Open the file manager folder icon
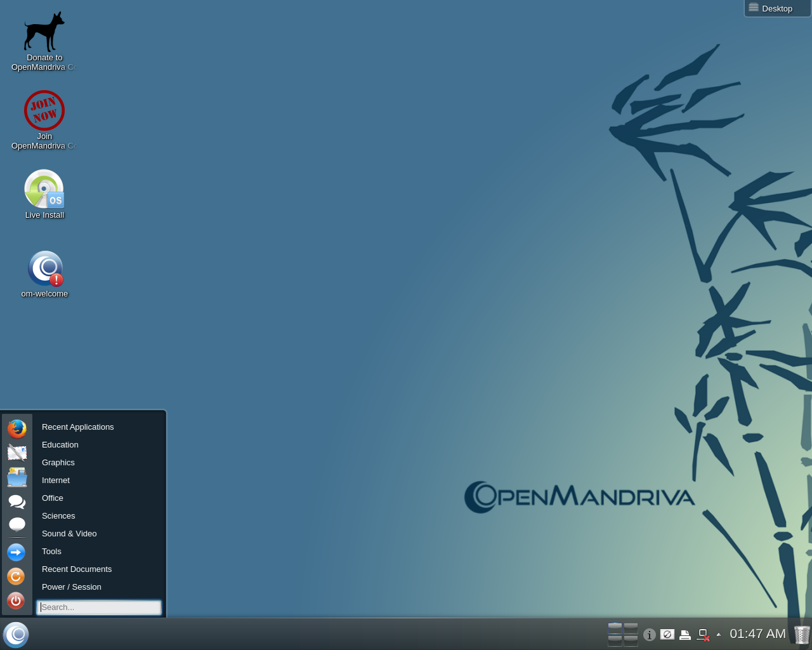 point(17,477)
